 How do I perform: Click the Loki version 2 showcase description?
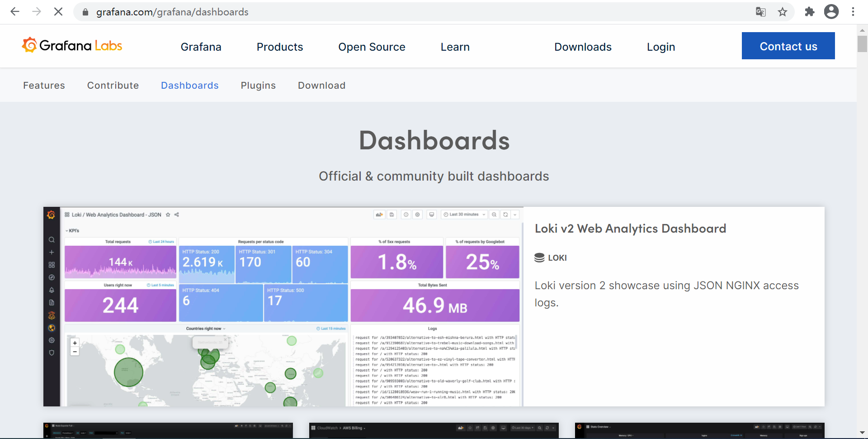click(x=666, y=294)
